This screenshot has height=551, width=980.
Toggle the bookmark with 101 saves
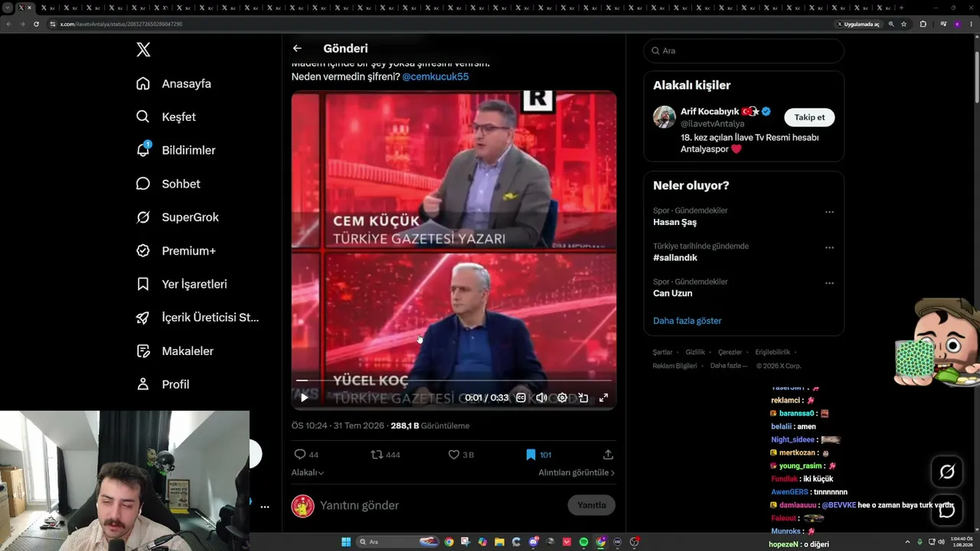(538, 455)
